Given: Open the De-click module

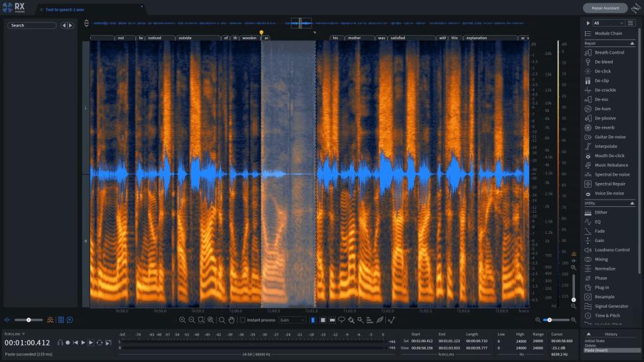Looking at the screenshot, I should click(x=602, y=71).
